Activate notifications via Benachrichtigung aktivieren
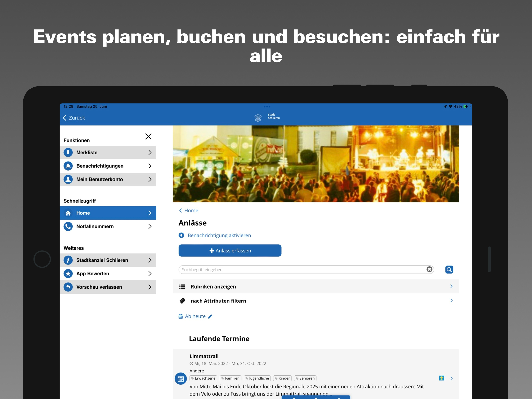The image size is (532, 399). (219, 235)
